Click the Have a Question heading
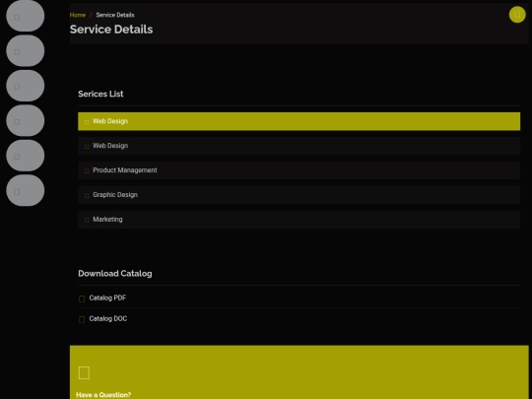The image size is (532, 399). pos(103,395)
